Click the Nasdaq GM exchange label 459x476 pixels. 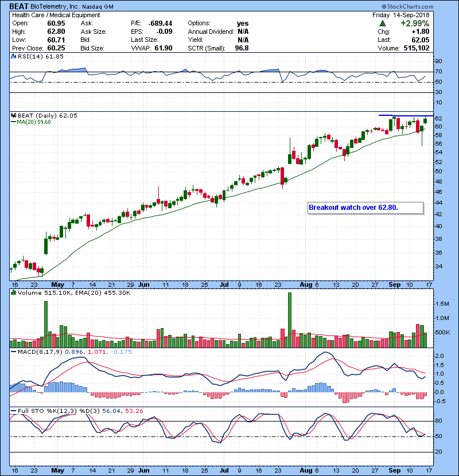click(x=98, y=7)
